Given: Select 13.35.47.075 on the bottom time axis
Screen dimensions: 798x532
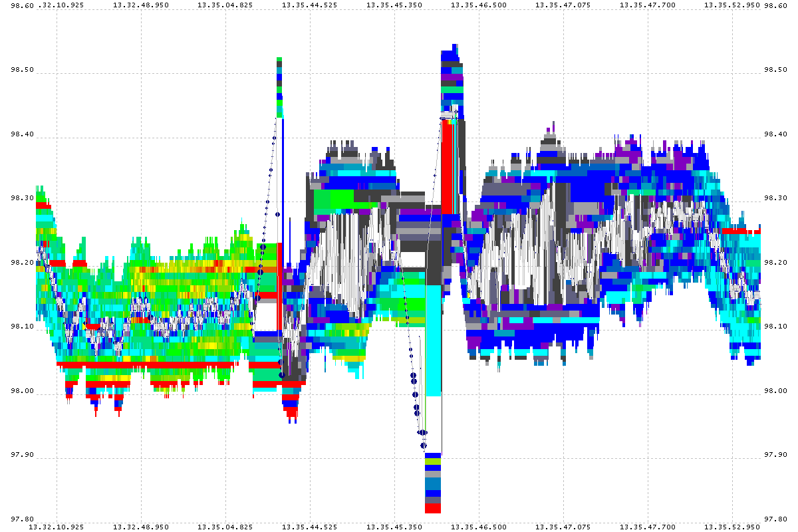Looking at the screenshot, I should [x=563, y=527].
